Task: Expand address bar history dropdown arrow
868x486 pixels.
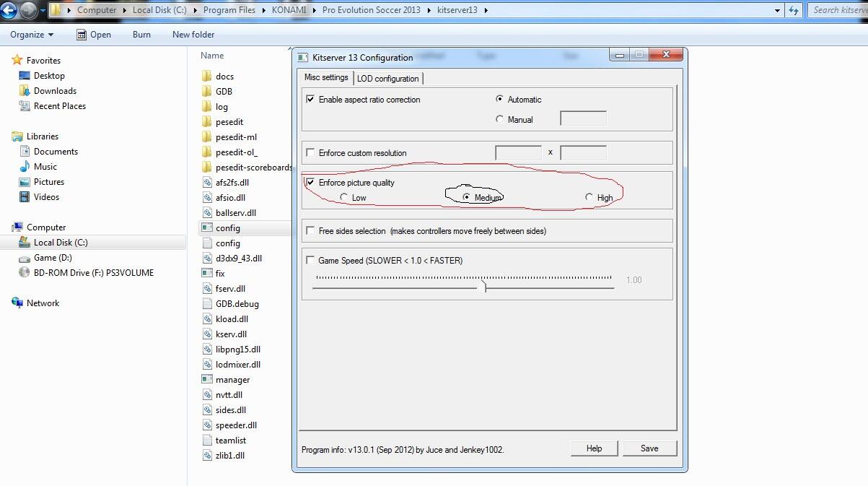Action: [777, 10]
